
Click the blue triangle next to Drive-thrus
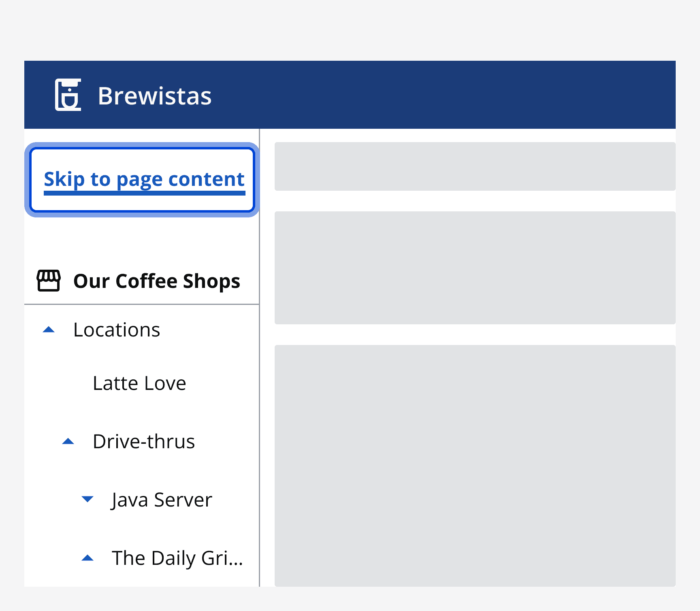(x=68, y=441)
